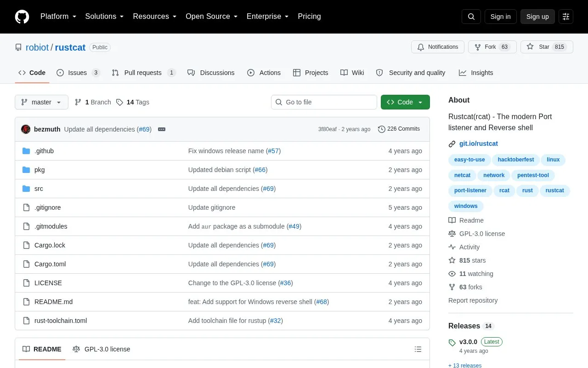
Task: Open the Notifications button
Action: pos(438,47)
